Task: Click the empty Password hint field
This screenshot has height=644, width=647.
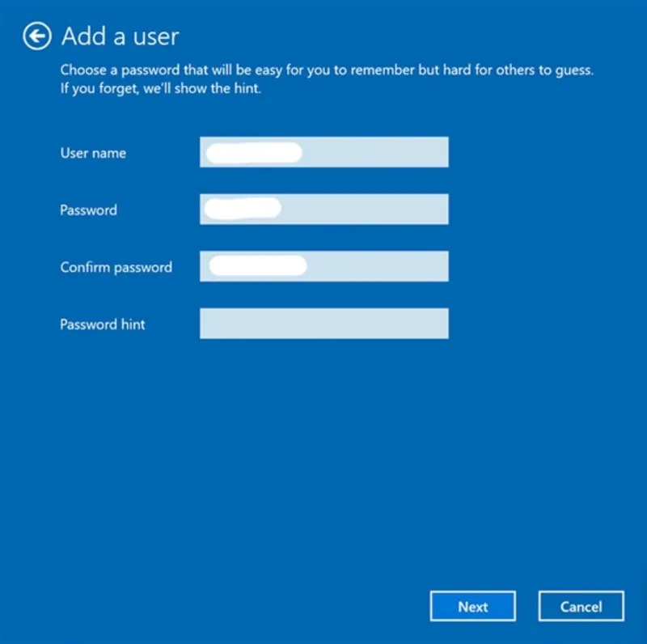Action: (x=323, y=324)
